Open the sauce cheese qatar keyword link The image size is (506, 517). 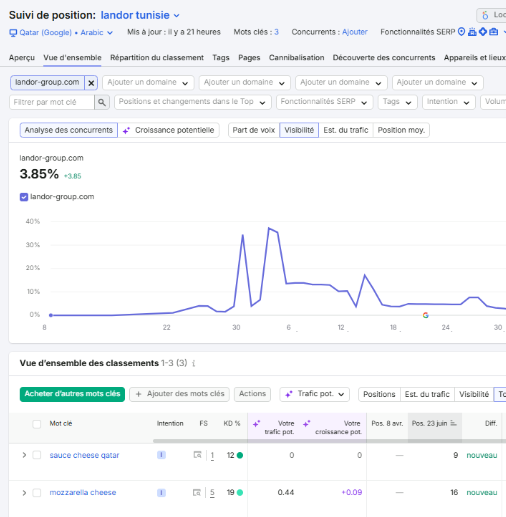click(x=84, y=455)
